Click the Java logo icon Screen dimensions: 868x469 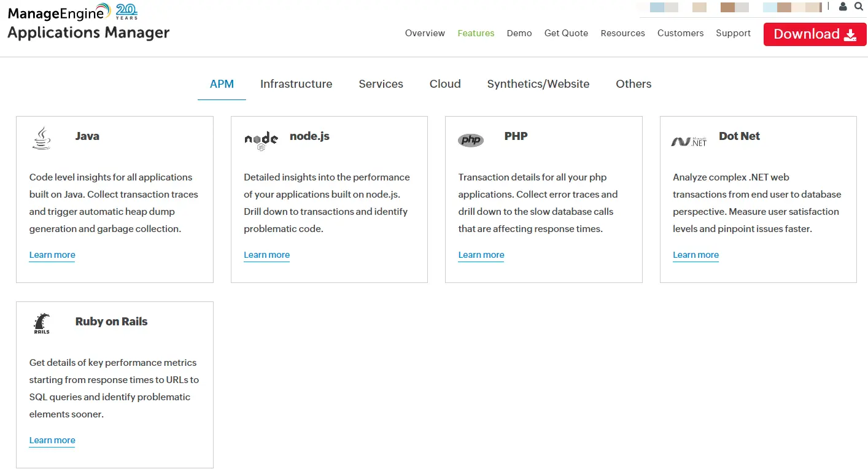(41, 138)
